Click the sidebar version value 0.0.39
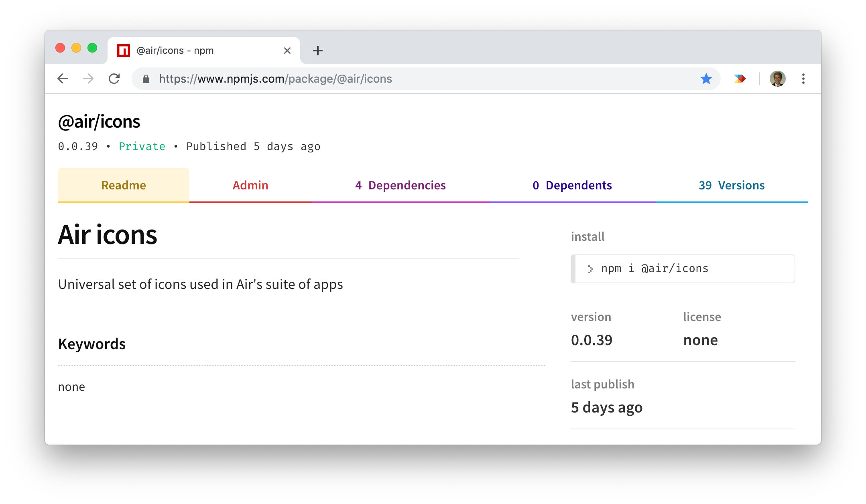Viewport: 866px width, 504px height. (x=592, y=340)
